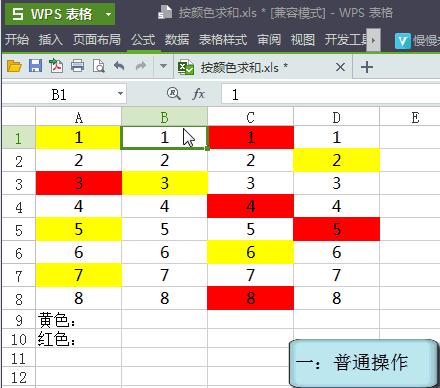Click cell B6 with value 6

(x=164, y=252)
